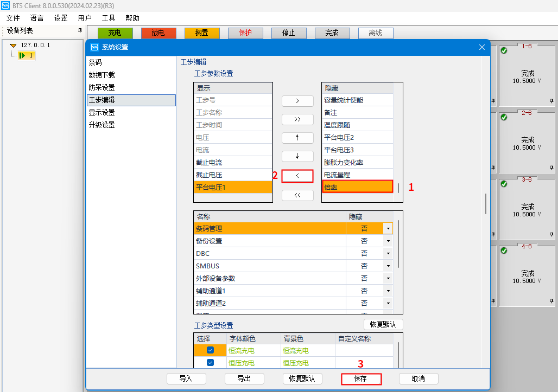Image resolution: width=558 pixels, height=392 pixels.
Task: Select channel 1 play icon in device tree
Action: click(22, 55)
